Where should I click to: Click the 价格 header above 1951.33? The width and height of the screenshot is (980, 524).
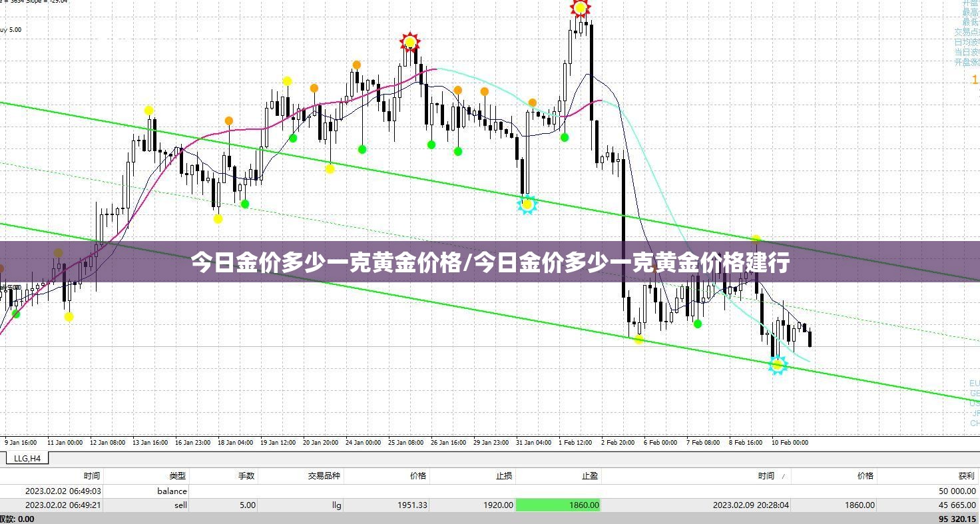click(418, 475)
